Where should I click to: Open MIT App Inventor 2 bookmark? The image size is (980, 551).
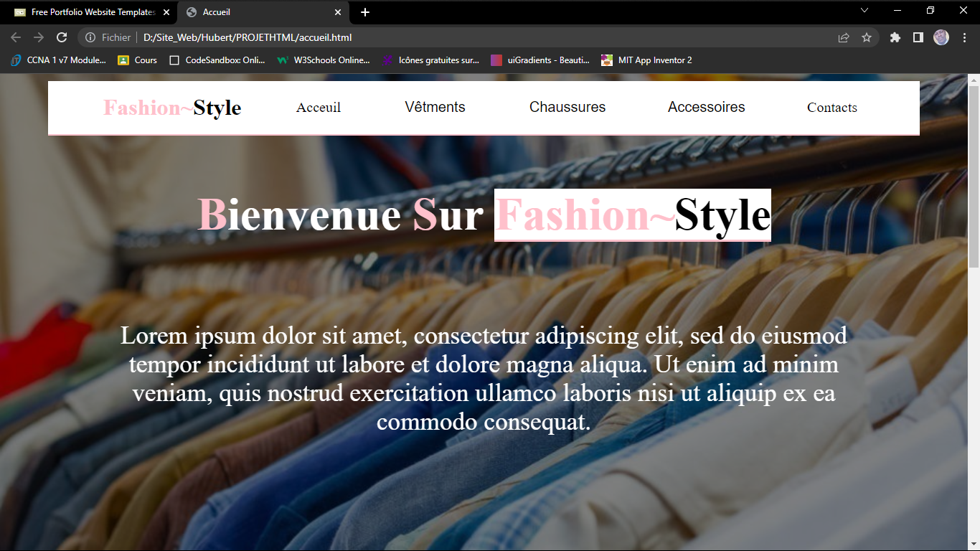[647, 60]
